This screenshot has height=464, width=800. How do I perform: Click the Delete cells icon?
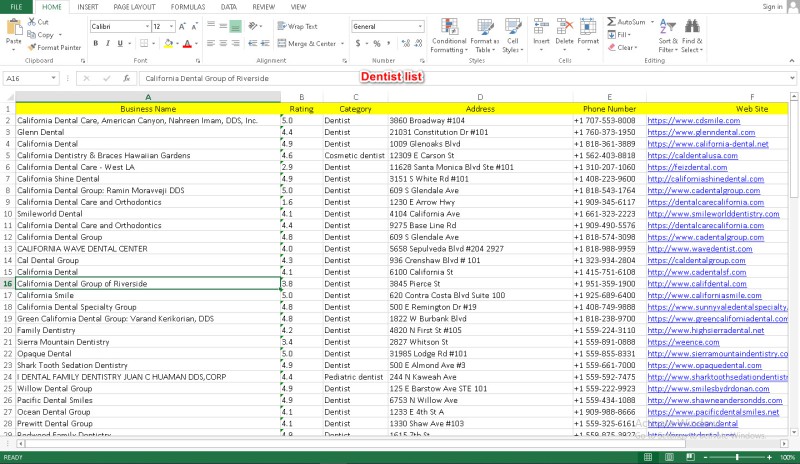[564, 27]
